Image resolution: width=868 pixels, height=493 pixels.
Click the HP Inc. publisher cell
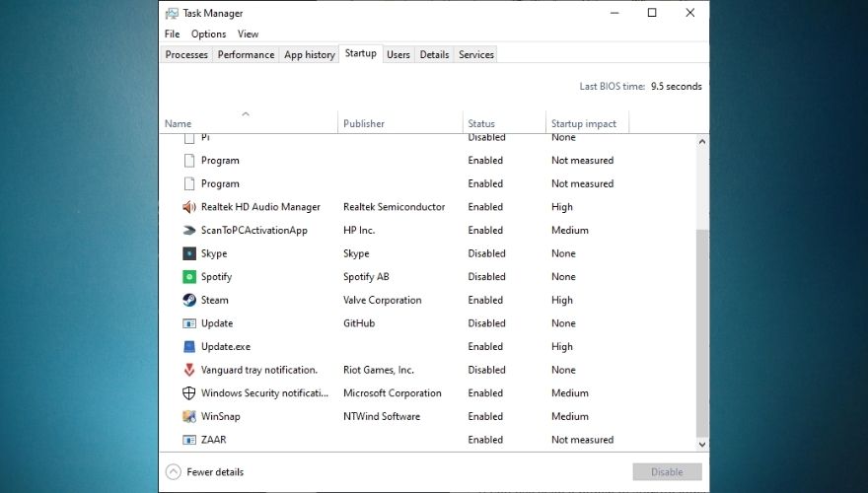click(x=359, y=230)
